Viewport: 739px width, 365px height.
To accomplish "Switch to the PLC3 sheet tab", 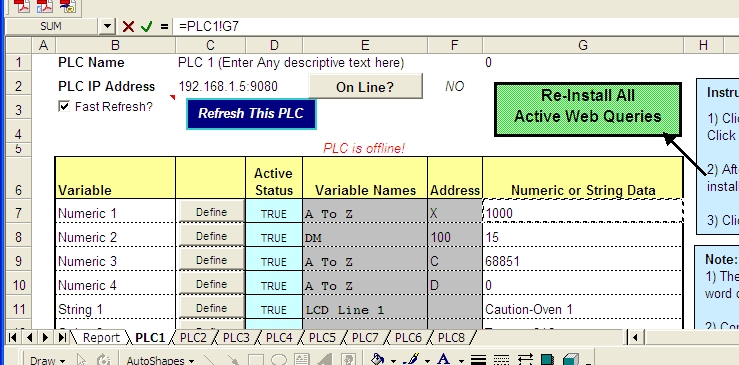I will tap(236, 338).
